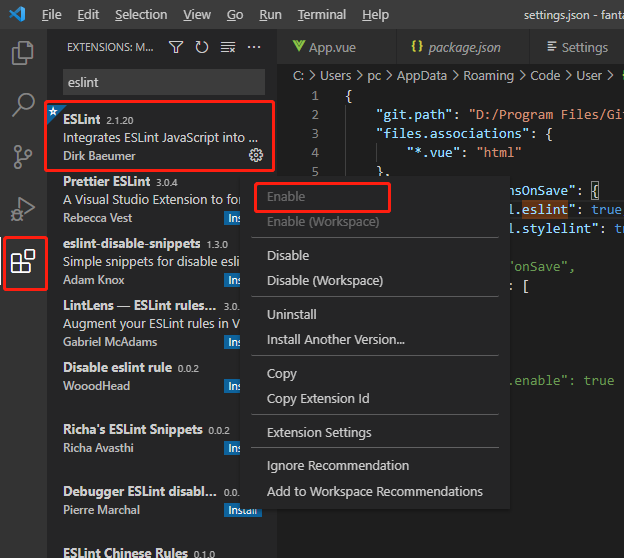
Task: Click the eslint extension search field
Action: [x=164, y=82]
